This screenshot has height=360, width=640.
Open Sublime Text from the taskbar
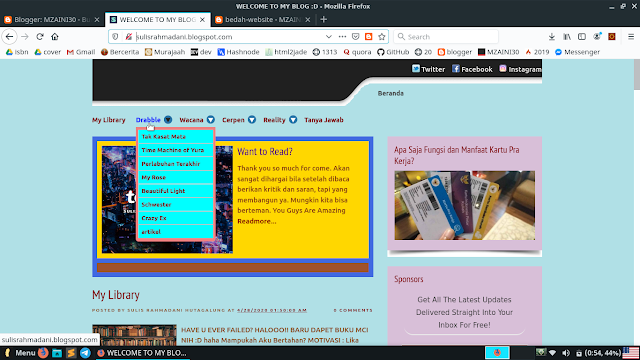[x=71, y=353]
